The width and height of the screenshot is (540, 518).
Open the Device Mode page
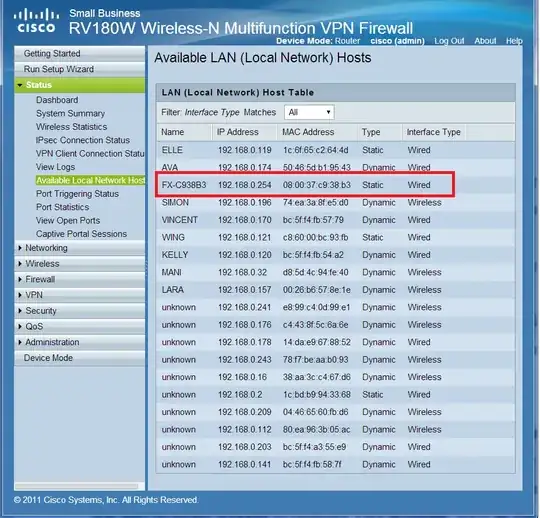click(80, 358)
